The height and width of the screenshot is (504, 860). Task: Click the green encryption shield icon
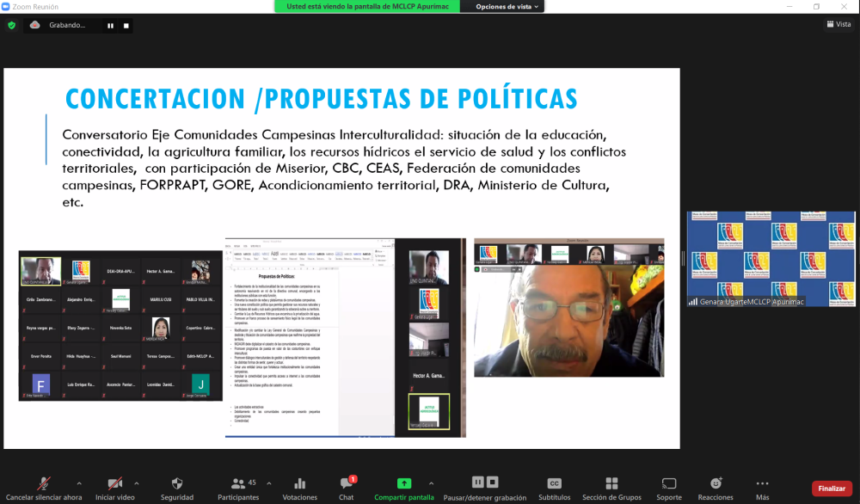point(11,25)
